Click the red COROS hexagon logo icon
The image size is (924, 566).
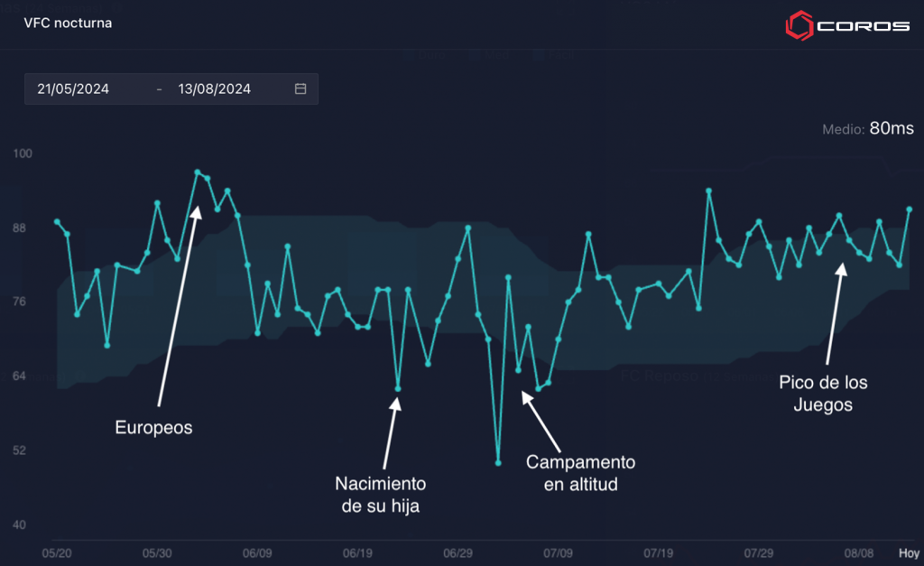click(796, 26)
